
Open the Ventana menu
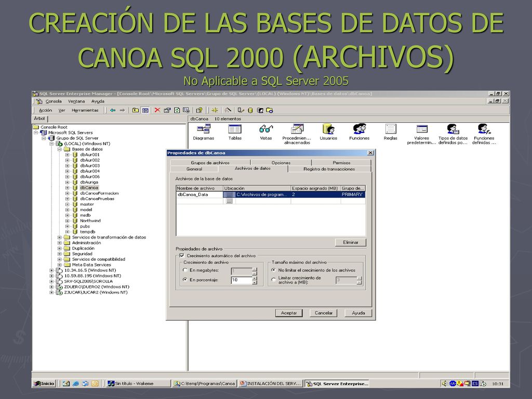coord(76,101)
